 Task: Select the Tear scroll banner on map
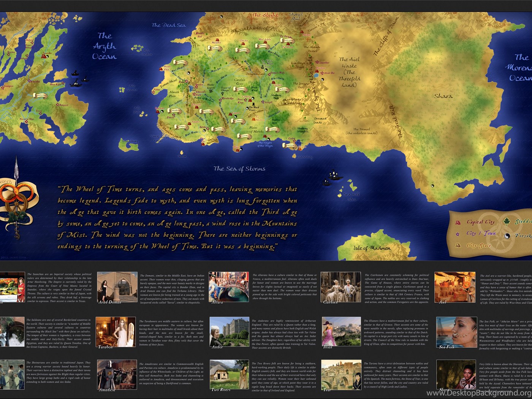point(272,130)
